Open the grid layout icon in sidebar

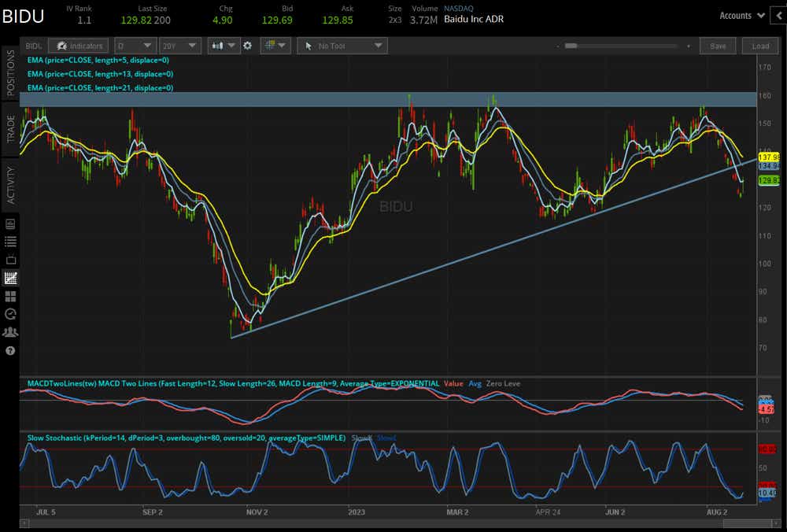click(x=10, y=296)
